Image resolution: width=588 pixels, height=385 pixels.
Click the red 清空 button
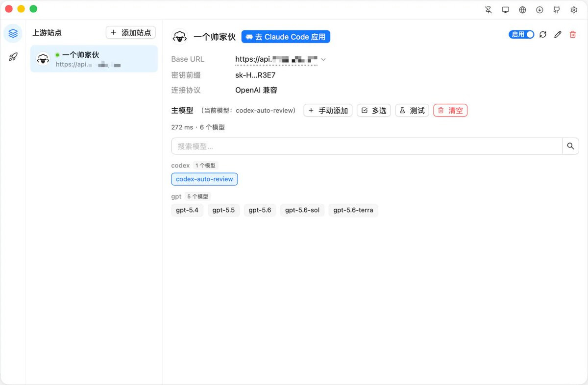450,111
